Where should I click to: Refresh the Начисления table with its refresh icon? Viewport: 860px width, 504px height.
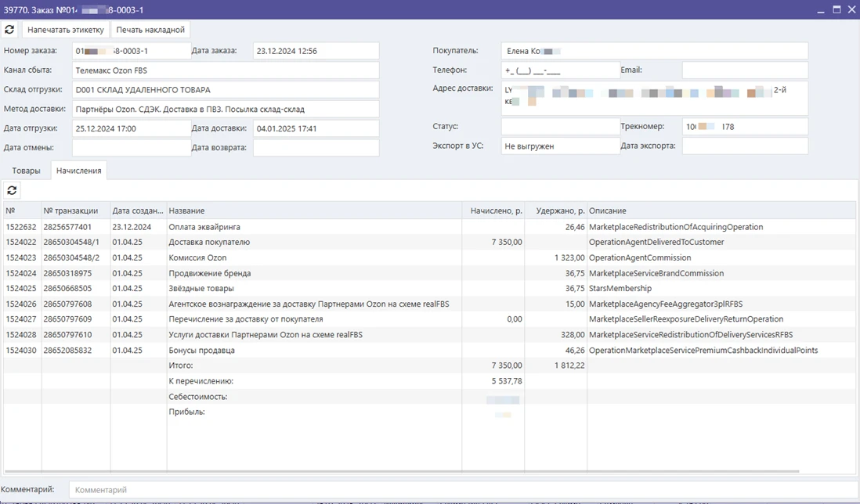[x=11, y=190]
